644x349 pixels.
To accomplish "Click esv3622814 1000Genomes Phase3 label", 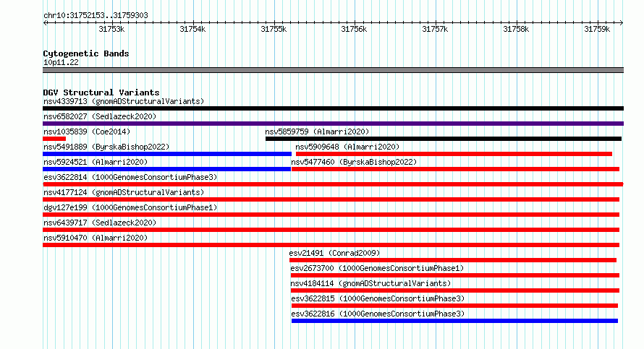I will (x=130, y=177).
